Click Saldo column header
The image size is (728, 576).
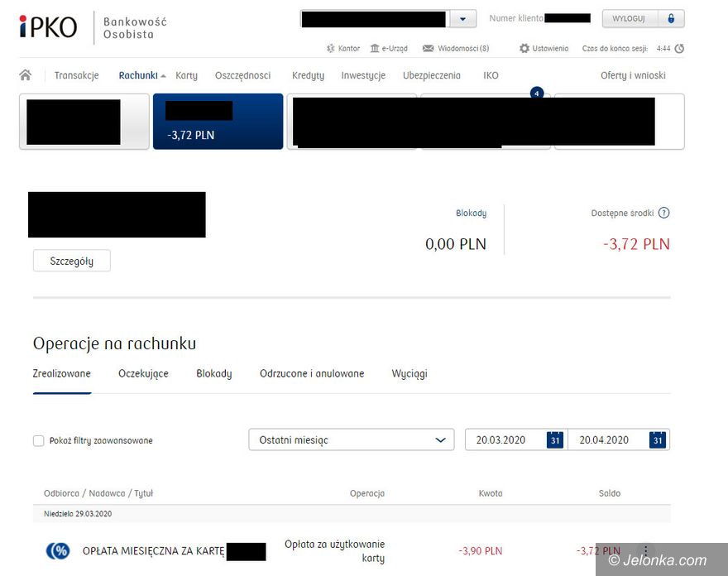click(x=609, y=493)
